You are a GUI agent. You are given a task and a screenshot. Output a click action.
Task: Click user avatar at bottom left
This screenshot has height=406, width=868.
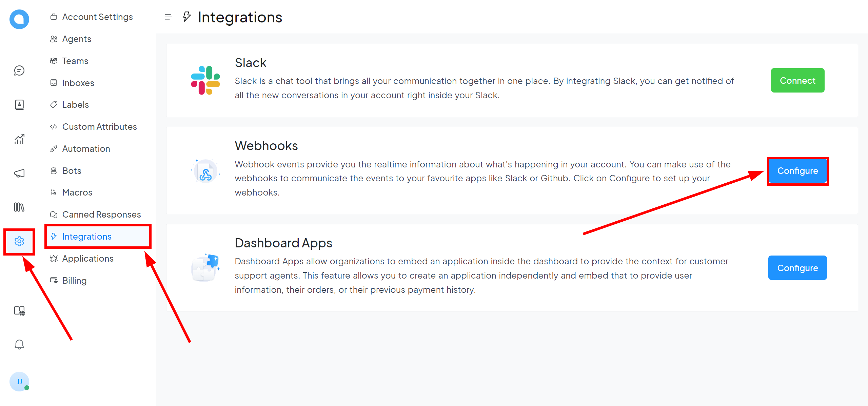(x=19, y=382)
